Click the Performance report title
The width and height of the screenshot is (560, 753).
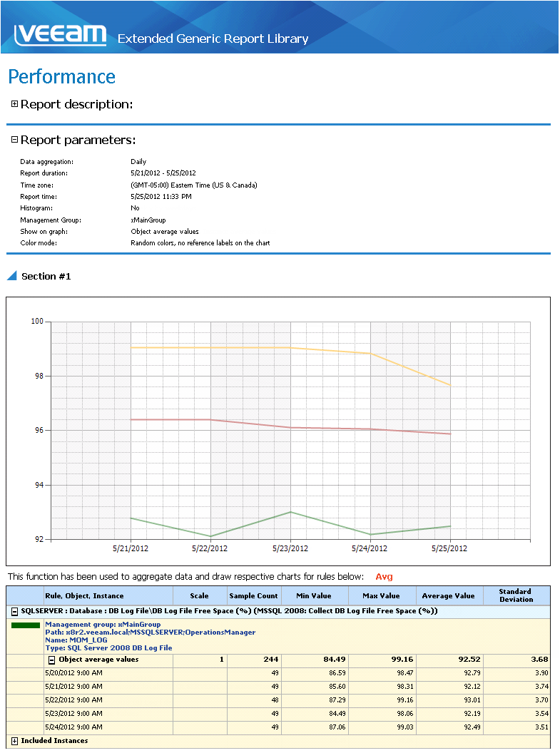click(x=62, y=77)
